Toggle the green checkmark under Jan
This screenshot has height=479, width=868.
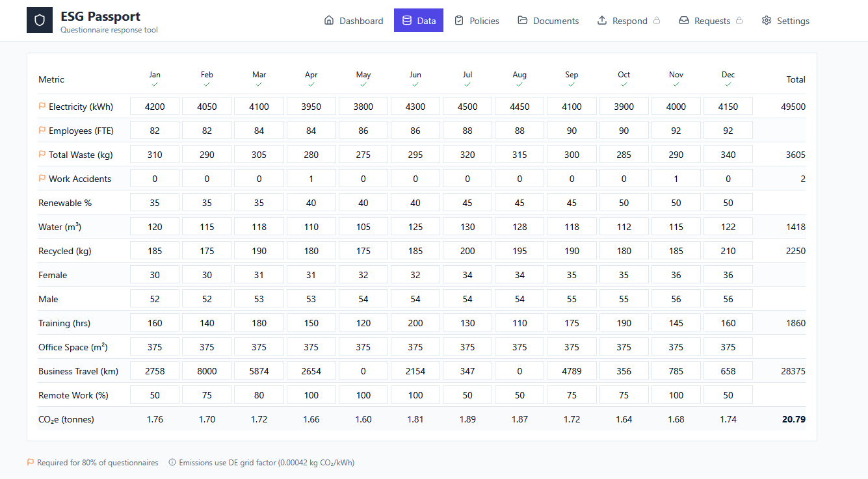[155, 84]
